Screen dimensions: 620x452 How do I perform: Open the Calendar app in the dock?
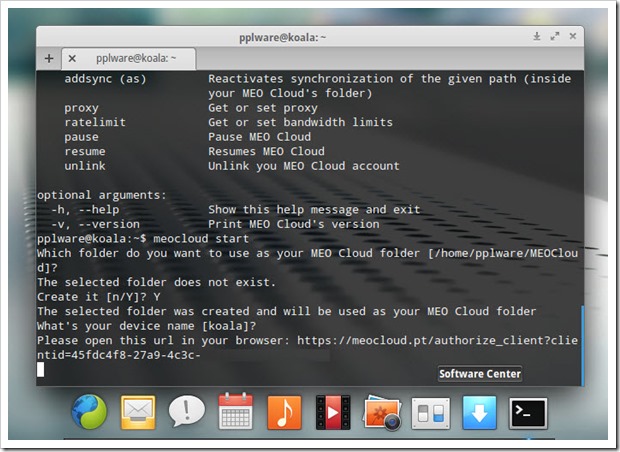point(236,411)
